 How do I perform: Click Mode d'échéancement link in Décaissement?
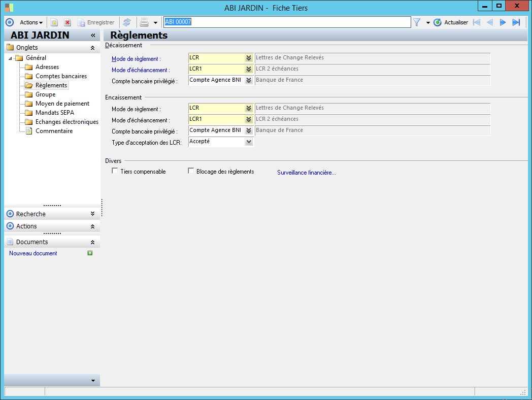(141, 70)
